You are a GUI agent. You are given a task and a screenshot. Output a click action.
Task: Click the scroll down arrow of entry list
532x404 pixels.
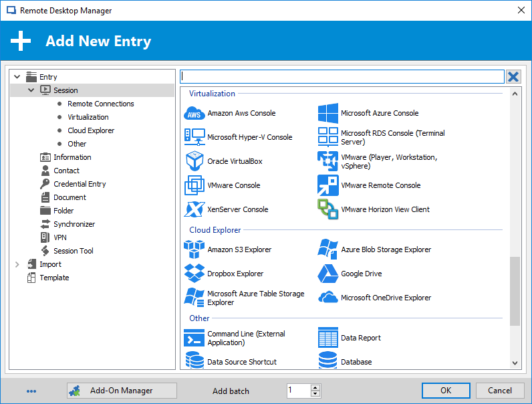[515, 363]
